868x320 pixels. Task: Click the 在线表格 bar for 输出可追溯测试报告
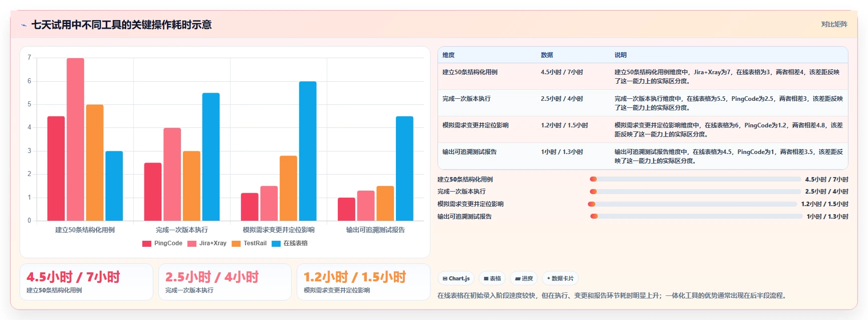point(404,169)
